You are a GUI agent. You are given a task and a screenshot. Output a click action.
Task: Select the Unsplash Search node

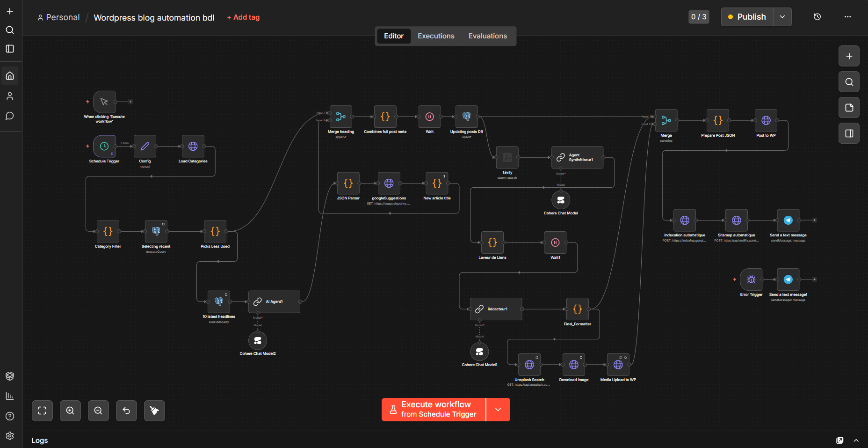click(529, 365)
